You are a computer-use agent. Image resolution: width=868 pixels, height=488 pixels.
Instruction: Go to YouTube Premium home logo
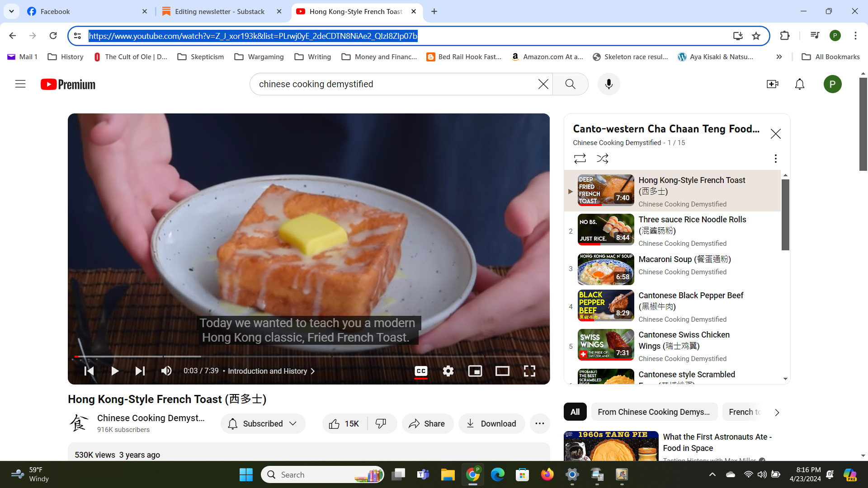click(x=68, y=84)
